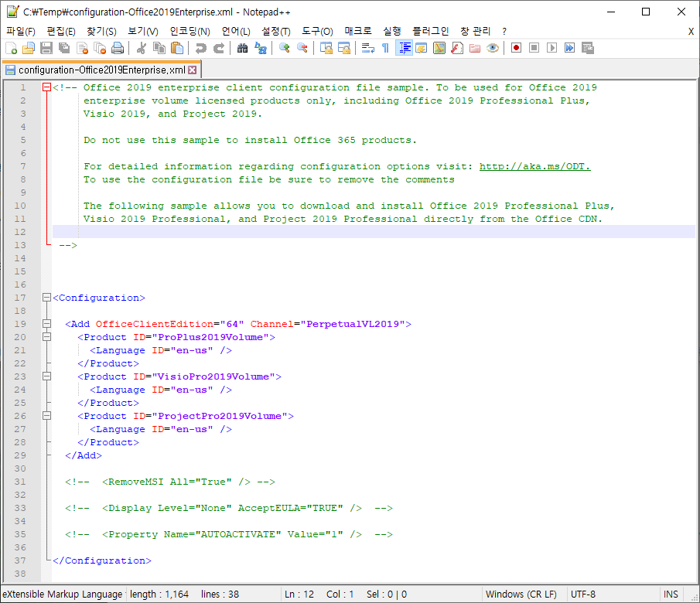
Task: Open the 플러그인 menu
Action: pyautogui.click(x=430, y=31)
